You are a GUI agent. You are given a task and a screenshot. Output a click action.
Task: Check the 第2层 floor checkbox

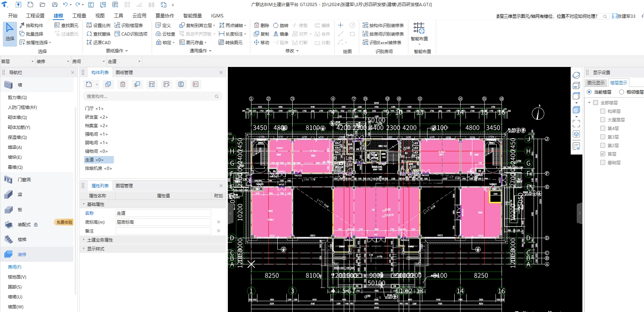[x=603, y=145]
